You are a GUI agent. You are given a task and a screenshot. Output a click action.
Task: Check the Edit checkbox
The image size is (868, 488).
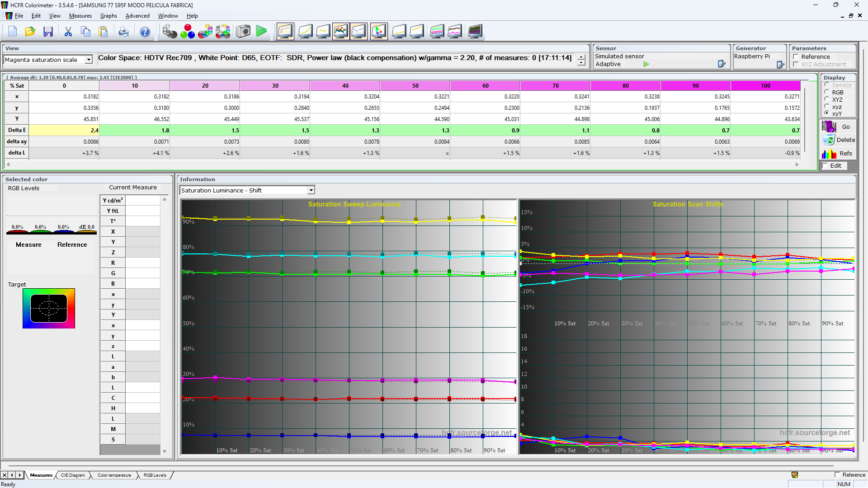825,165
